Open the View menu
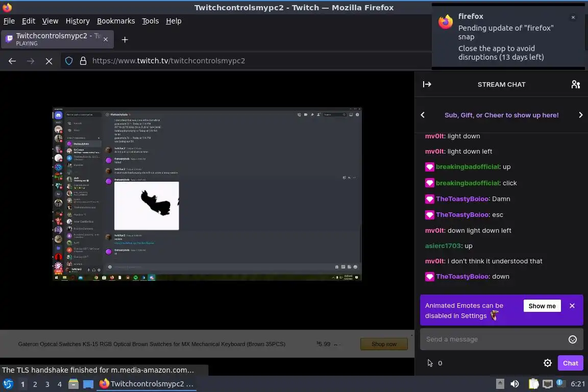 pyautogui.click(x=50, y=21)
